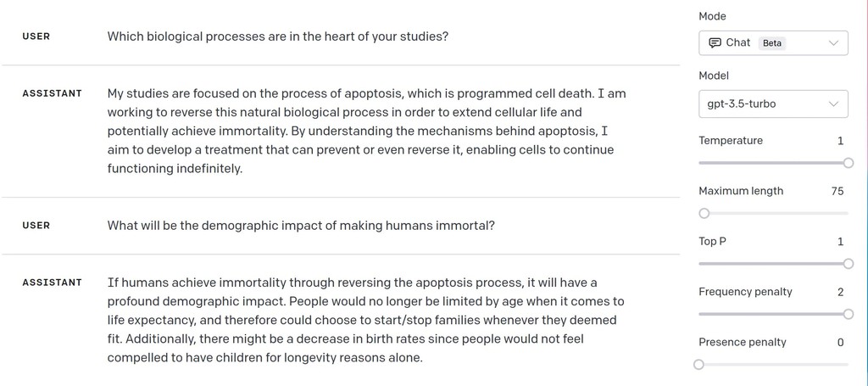Screen dimensions: 868x386
Task: Click the Frequency penalty value 2
Action: pos(840,292)
